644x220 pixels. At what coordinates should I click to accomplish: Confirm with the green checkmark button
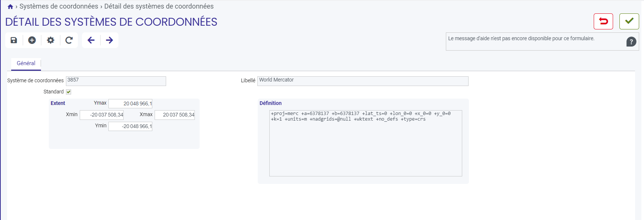pyautogui.click(x=629, y=21)
